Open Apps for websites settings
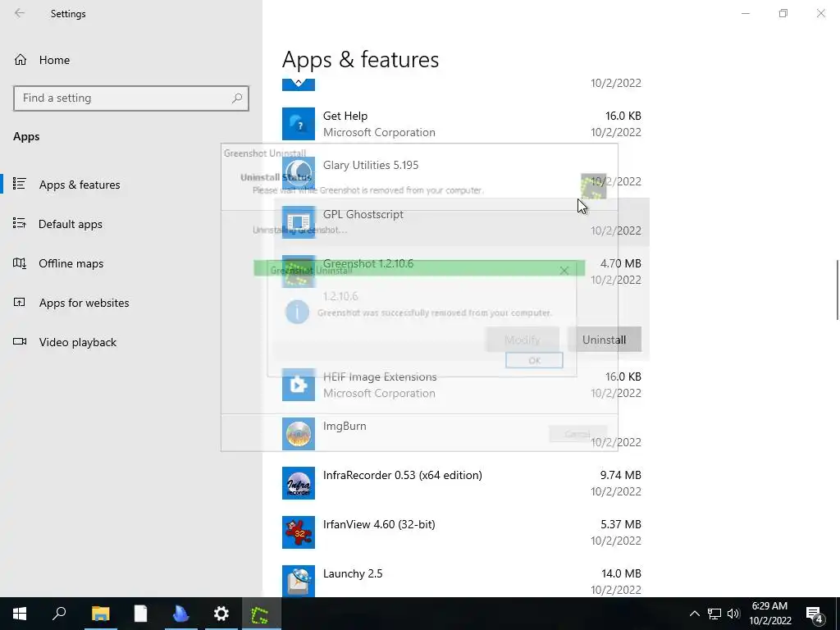This screenshot has width=840, height=630. point(84,303)
